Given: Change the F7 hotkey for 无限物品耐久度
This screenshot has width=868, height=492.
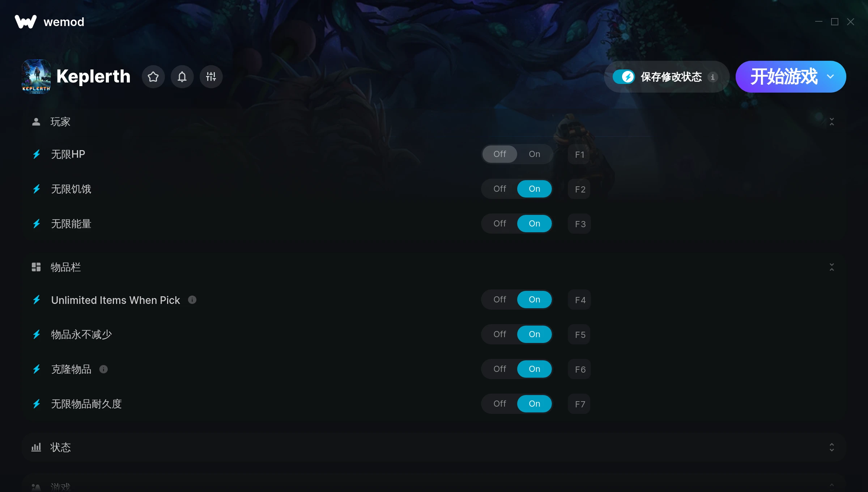Looking at the screenshot, I should click(580, 404).
